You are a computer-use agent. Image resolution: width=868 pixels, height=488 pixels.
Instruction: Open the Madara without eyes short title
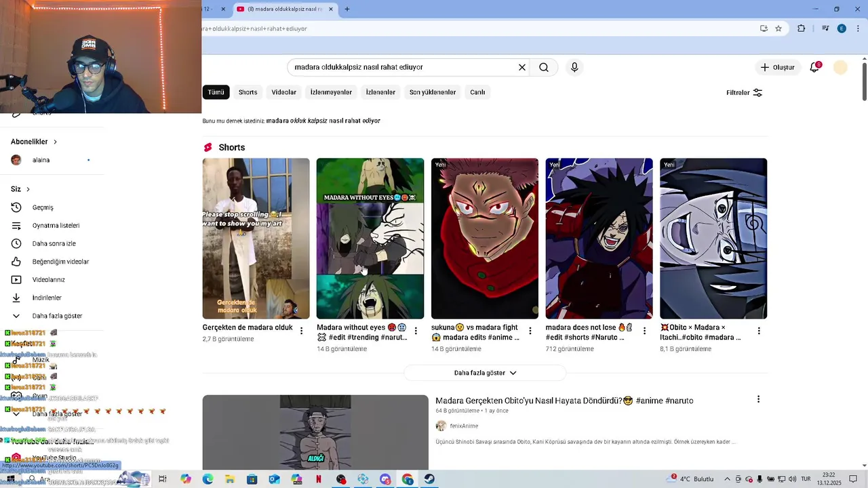[x=362, y=332]
